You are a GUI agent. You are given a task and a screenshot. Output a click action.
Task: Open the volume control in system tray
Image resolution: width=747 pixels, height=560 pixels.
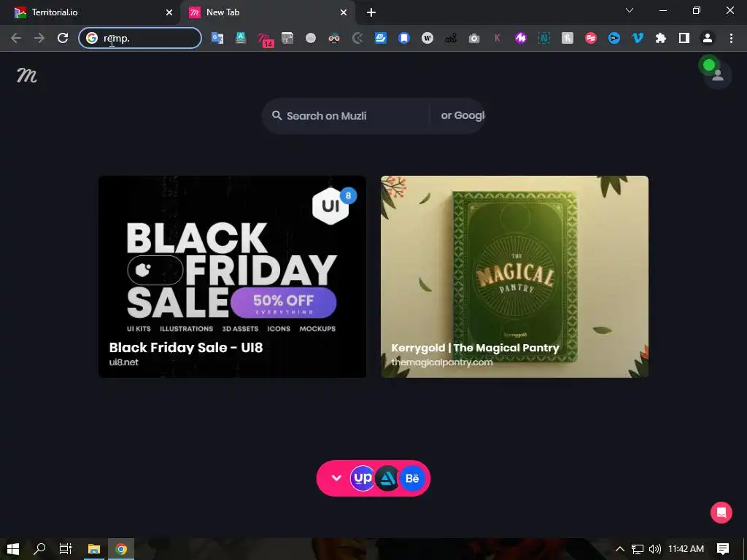(x=655, y=549)
